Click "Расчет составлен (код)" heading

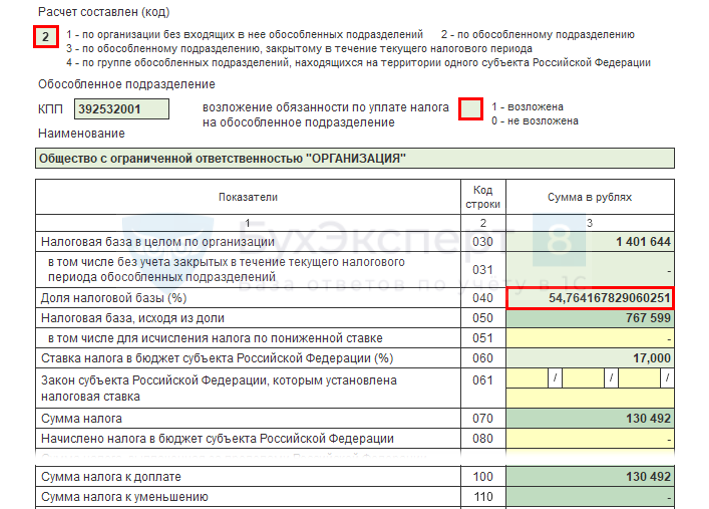tap(104, 12)
